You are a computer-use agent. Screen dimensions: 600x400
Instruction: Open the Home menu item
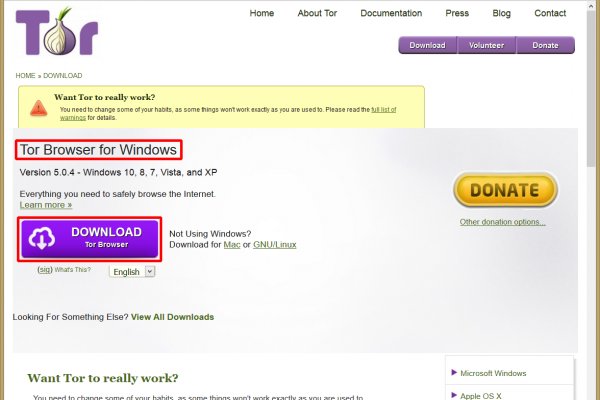tap(261, 13)
